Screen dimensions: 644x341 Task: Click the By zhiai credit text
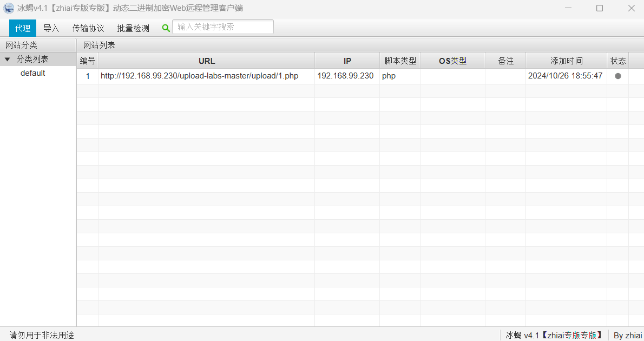pyautogui.click(x=627, y=335)
